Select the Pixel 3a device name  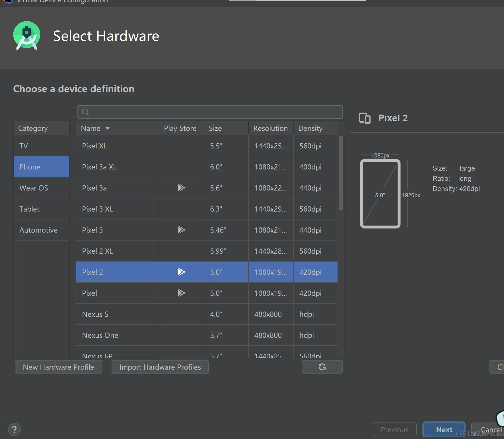click(x=94, y=188)
